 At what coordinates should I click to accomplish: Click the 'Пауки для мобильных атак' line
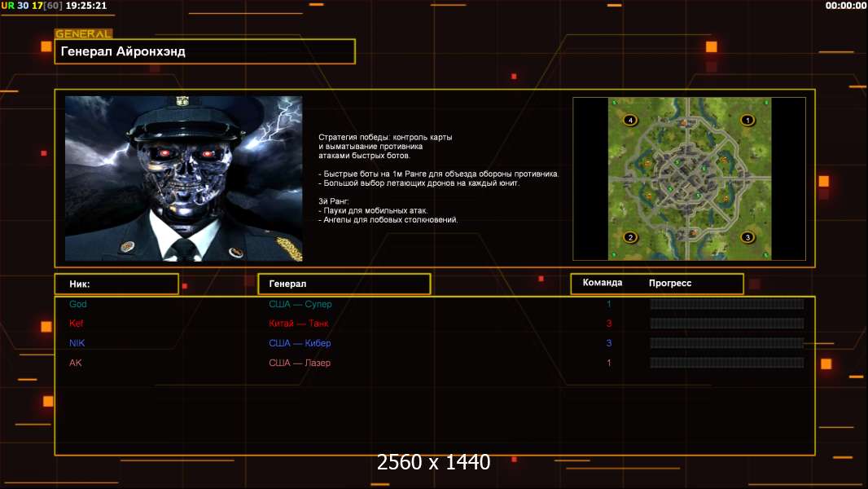click(x=373, y=210)
